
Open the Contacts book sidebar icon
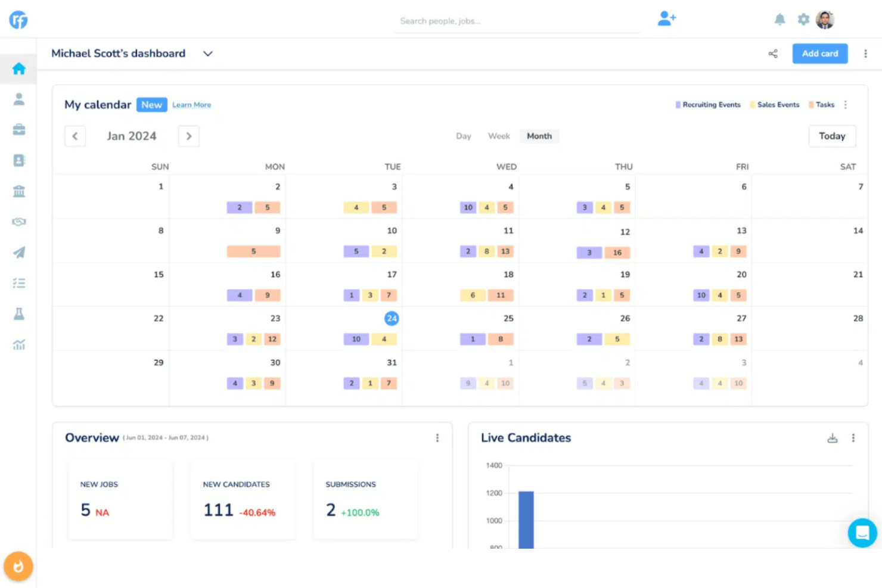tap(19, 160)
